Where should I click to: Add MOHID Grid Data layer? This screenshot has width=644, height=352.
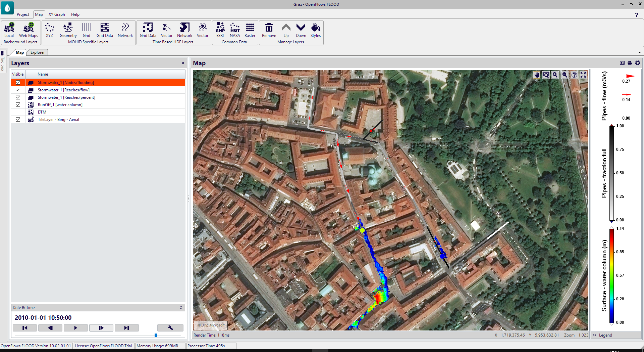105,30
